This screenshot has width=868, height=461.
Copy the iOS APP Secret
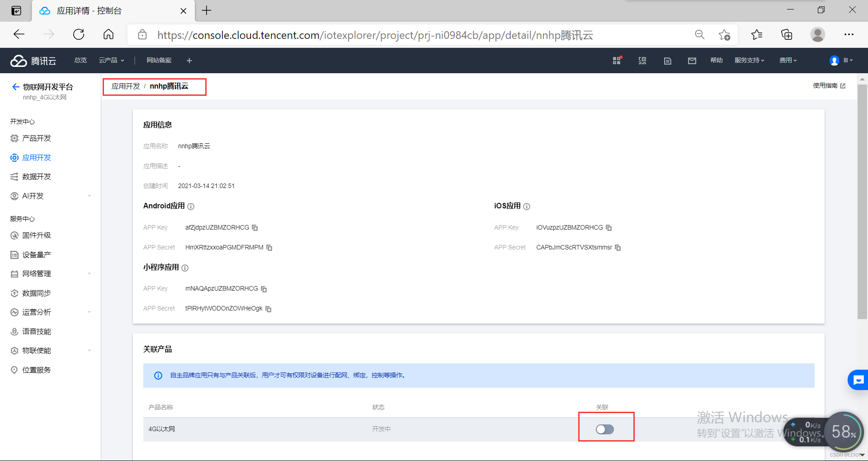[618, 248]
